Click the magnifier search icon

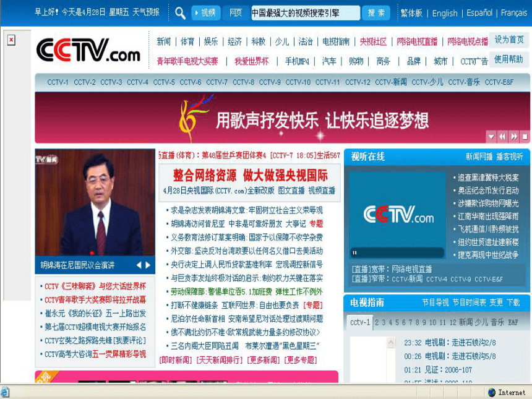[x=180, y=13]
